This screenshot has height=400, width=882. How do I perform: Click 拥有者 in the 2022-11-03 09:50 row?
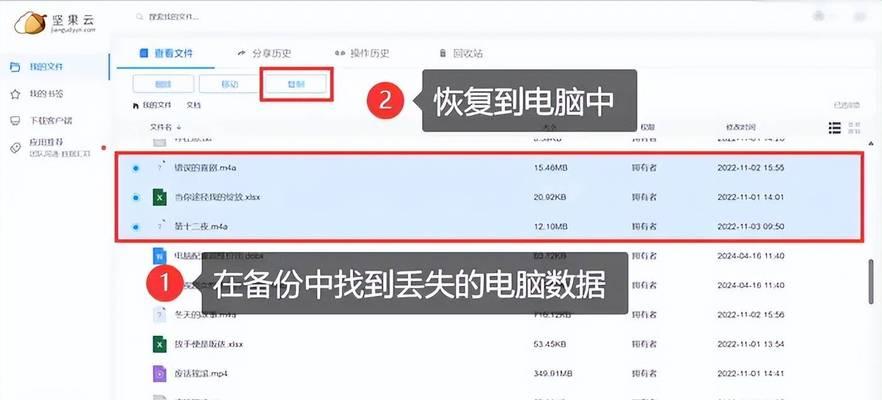tap(644, 227)
